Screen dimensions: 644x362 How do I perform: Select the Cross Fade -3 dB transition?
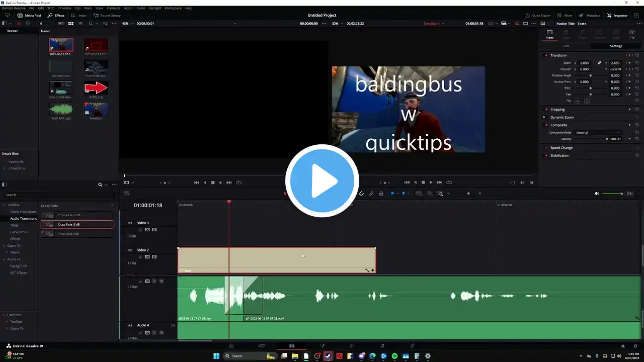coord(77,225)
